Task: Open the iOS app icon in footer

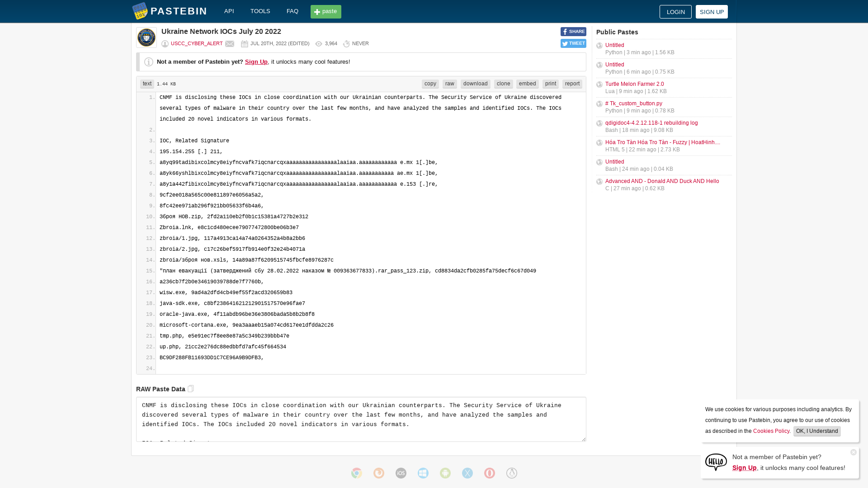Action: [401, 473]
